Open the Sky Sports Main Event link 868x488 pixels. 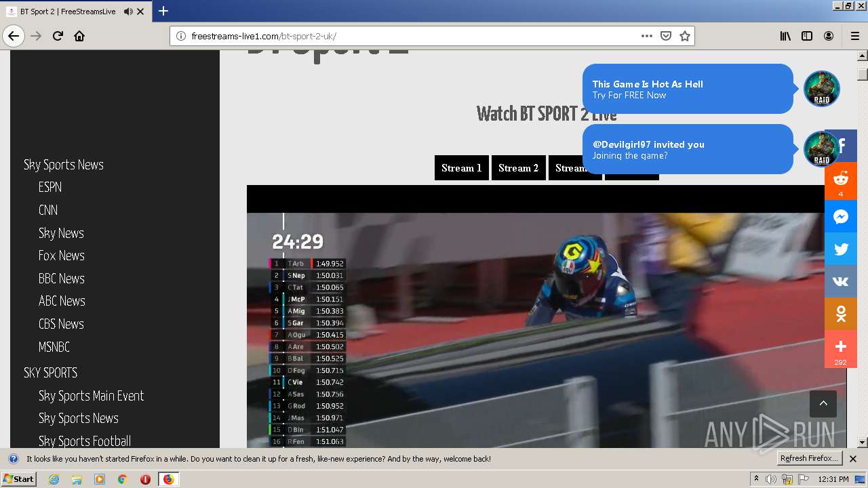tap(92, 396)
